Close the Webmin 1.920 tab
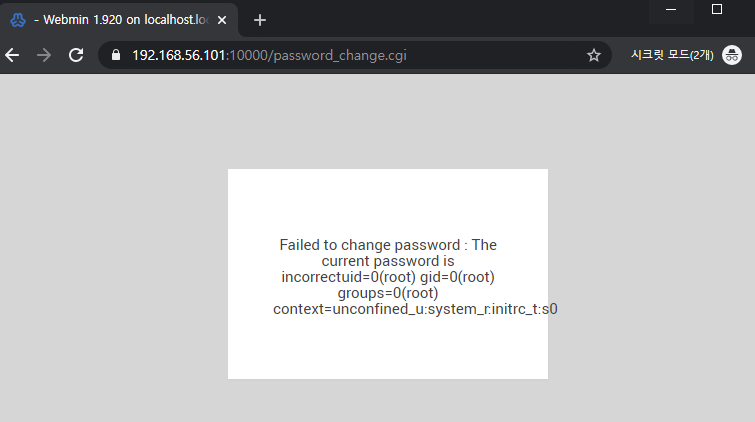Screen dimensions: 755x422 click(222, 20)
